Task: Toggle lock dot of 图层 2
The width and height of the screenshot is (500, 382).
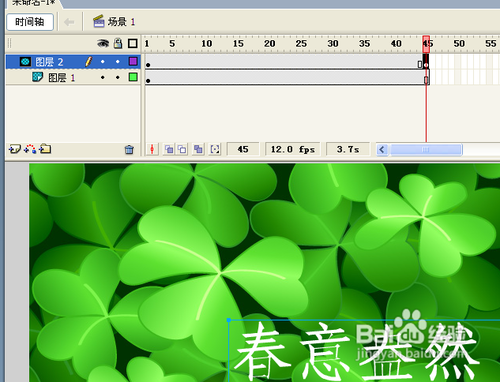Action: pos(118,62)
